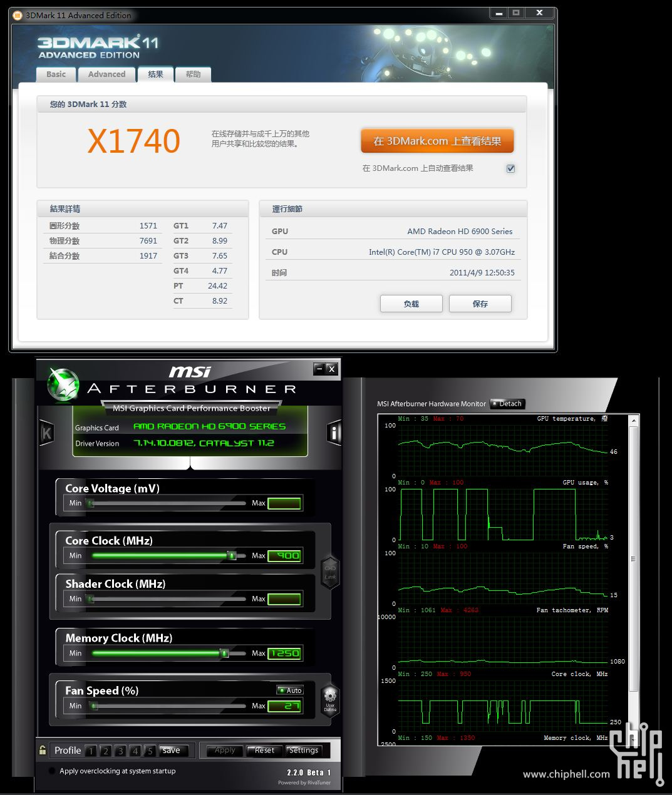The width and height of the screenshot is (672, 795).
Task: Open the 帮助 tab
Action: (x=193, y=74)
